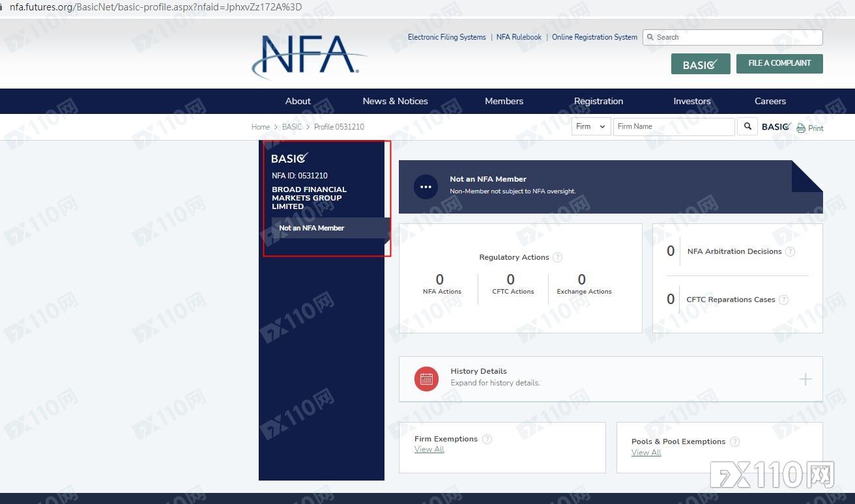Click the NFA Arbitration Decisions label
Image resolution: width=855 pixels, height=504 pixels.
(734, 251)
